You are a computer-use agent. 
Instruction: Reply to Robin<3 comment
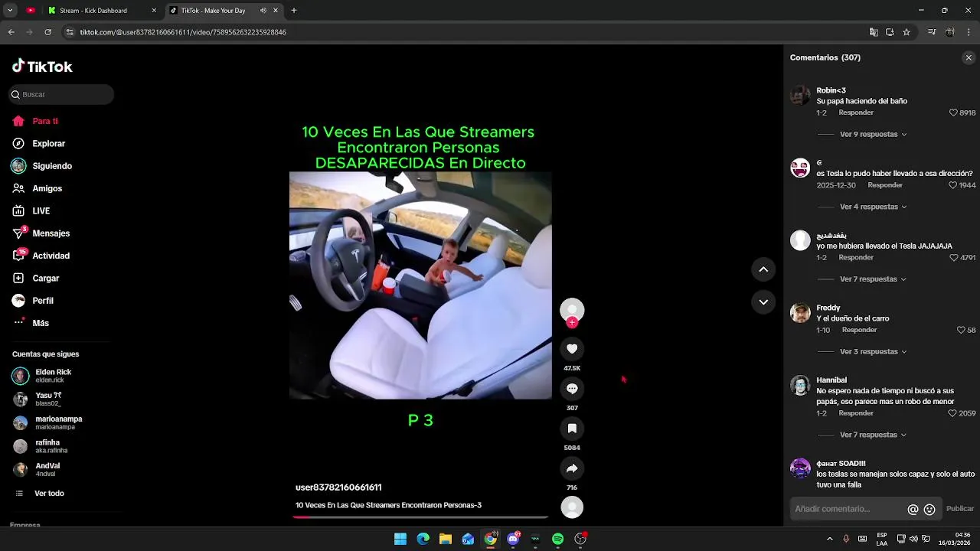click(856, 112)
